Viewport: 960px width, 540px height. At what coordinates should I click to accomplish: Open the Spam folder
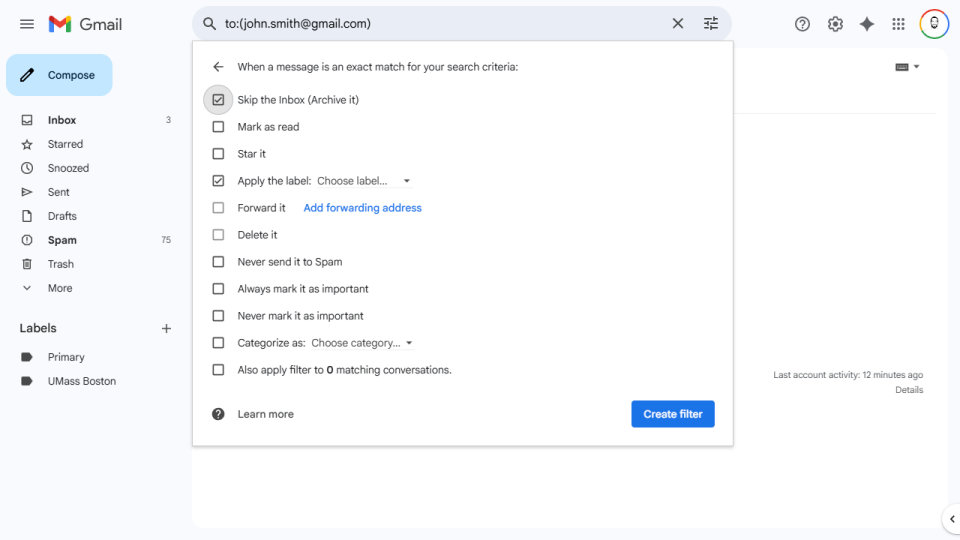click(62, 240)
